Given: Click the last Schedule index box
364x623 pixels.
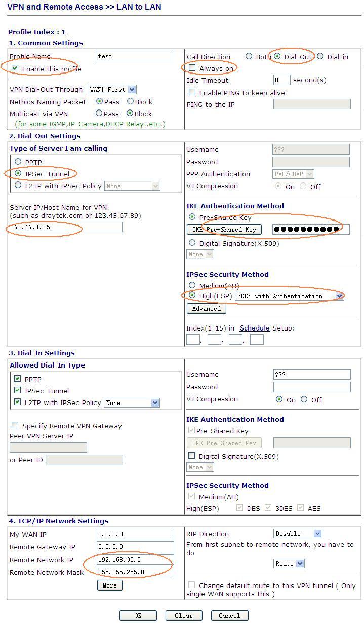Looking at the screenshot, I should pos(257,339).
